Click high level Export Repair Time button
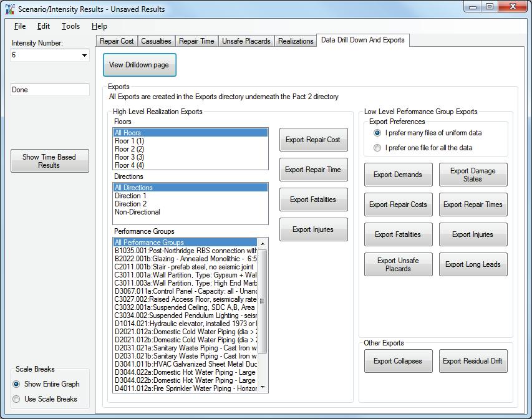The height and width of the screenshot is (419, 532). [314, 170]
